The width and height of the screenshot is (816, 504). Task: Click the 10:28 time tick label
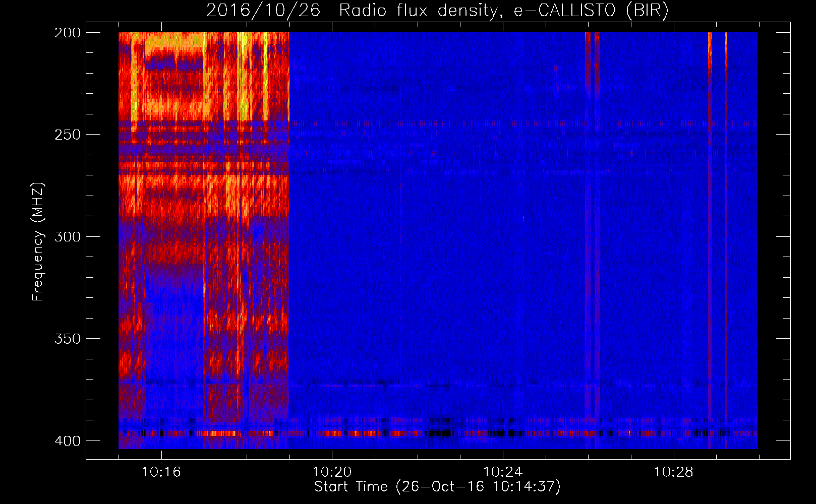pyautogui.click(x=674, y=472)
